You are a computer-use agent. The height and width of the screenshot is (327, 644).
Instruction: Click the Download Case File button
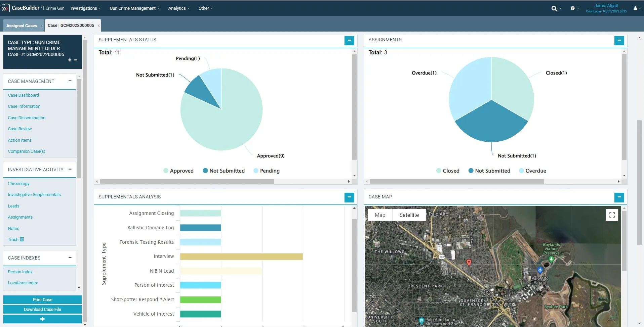point(42,310)
